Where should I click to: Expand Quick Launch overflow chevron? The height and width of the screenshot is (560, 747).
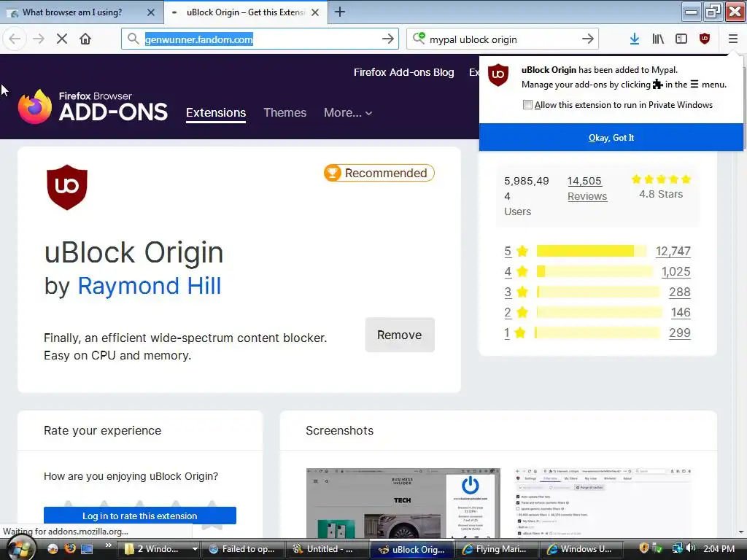109,545
